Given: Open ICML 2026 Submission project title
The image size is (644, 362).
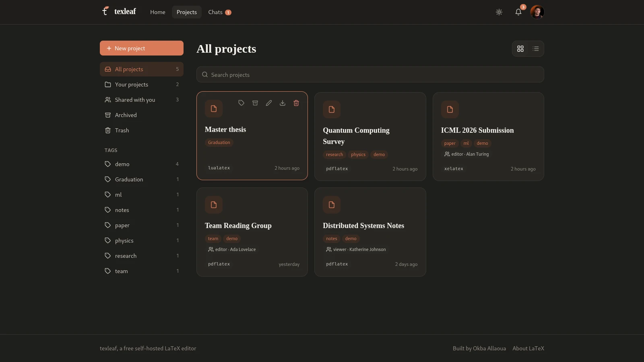Looking at the screenshot, I should 477,130.
